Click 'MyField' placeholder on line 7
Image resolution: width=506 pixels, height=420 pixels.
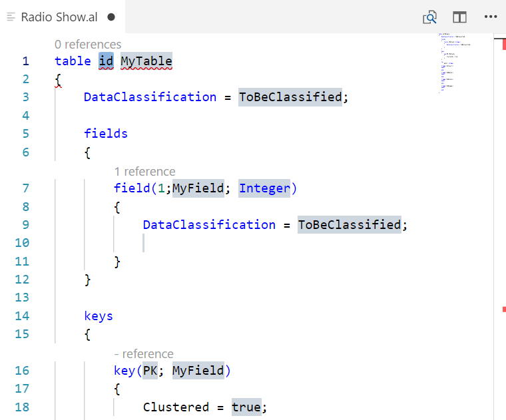pyautogui.click(x=198, y=188)
